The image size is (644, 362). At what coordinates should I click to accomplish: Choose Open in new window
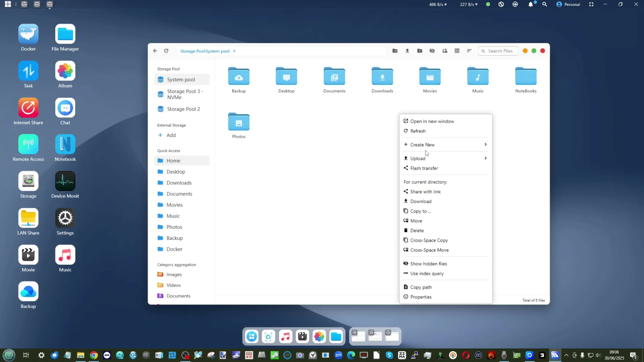[x=446, y=121]
